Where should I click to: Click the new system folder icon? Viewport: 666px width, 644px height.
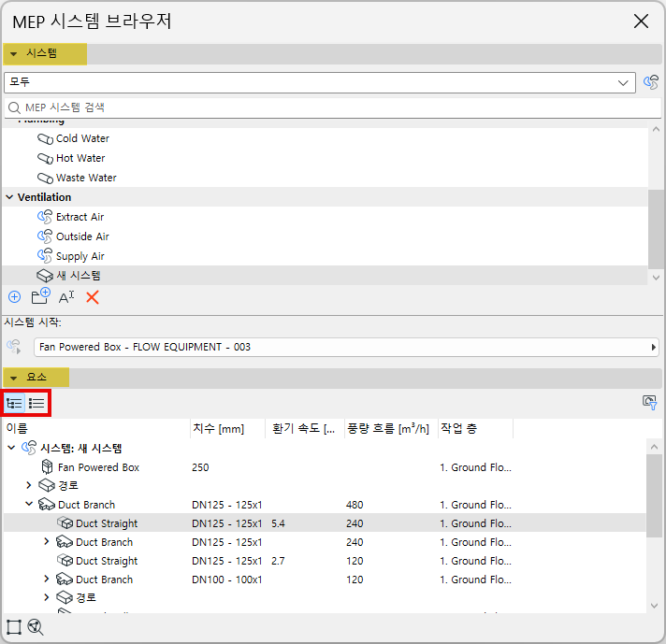tap(41, 296)
